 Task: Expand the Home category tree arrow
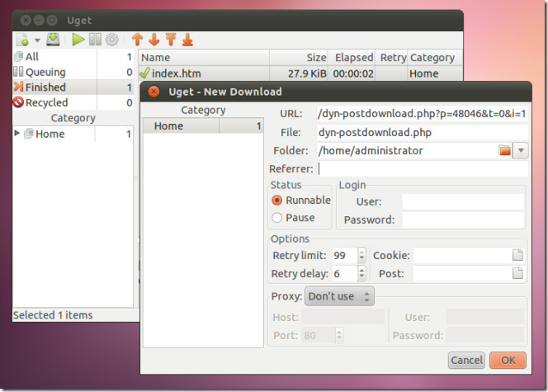(x=17, y=133)
